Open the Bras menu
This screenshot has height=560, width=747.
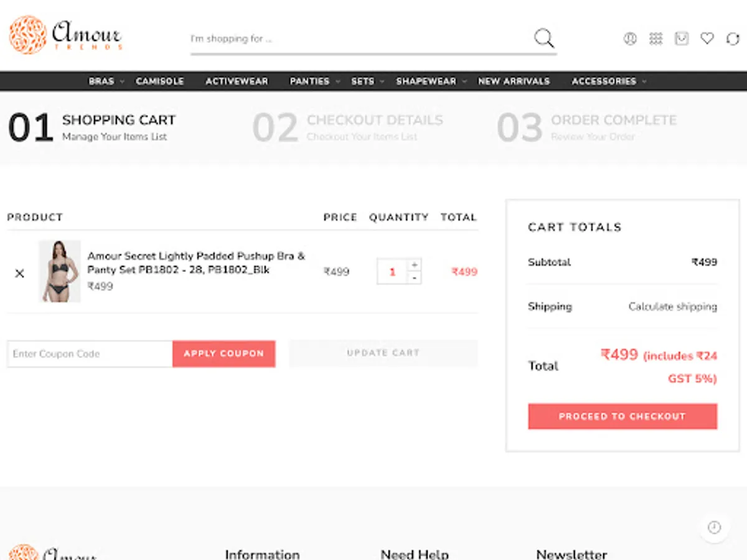click(x=101, y=82)
